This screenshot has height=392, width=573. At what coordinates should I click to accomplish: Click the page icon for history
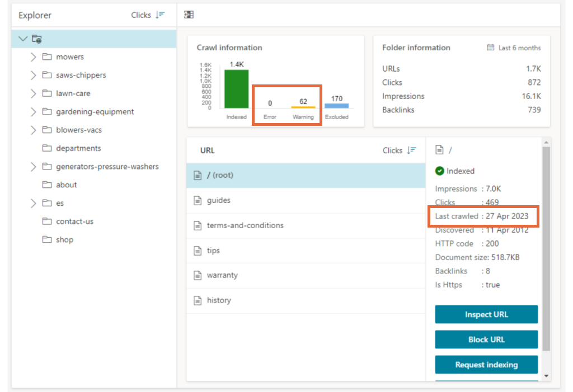(198, 301)
